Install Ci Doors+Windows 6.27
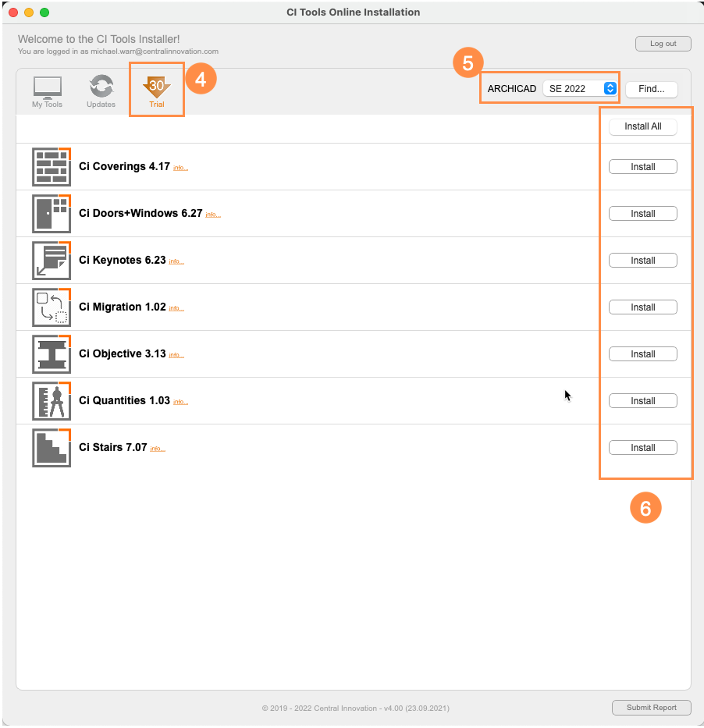This screenshot has height=728, width=704. click(x=642, y=214)
